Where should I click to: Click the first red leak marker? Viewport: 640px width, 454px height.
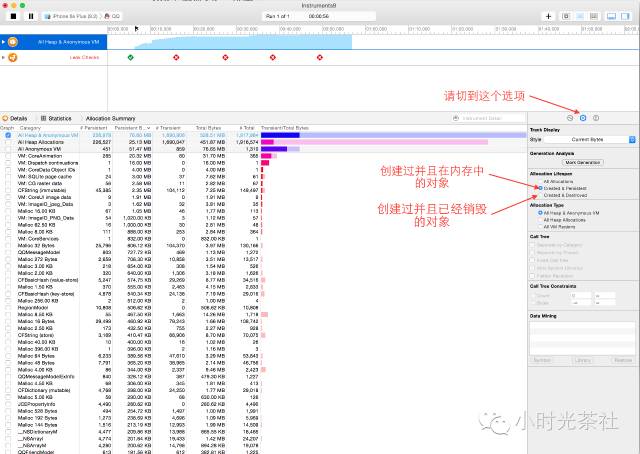[x=176, y=58]
